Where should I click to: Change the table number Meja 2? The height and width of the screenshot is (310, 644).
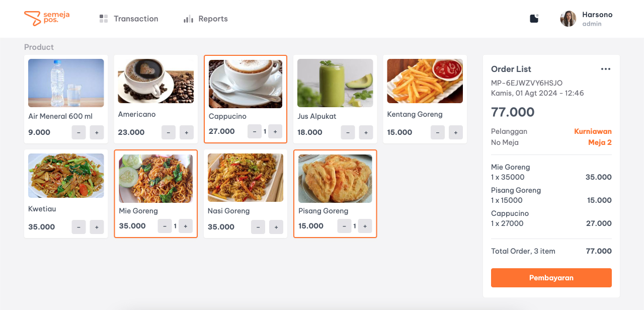[600, 142]
